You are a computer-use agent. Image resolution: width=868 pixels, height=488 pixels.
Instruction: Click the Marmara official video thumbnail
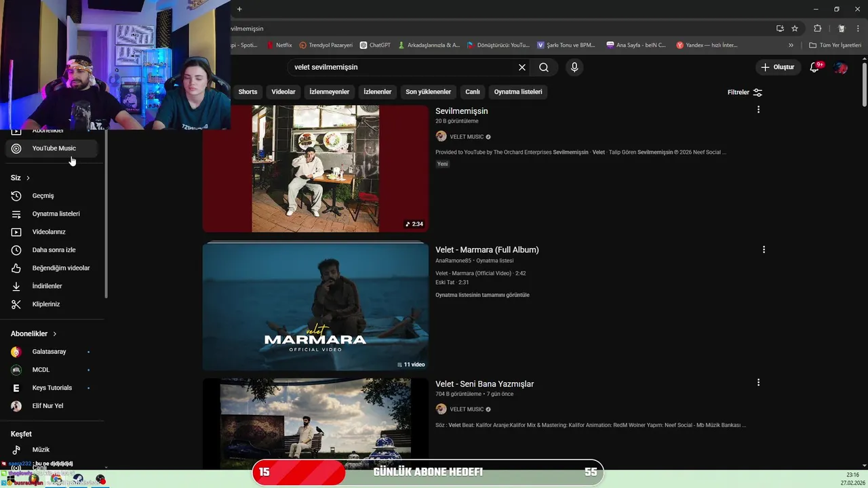click(x=315, y=306)
